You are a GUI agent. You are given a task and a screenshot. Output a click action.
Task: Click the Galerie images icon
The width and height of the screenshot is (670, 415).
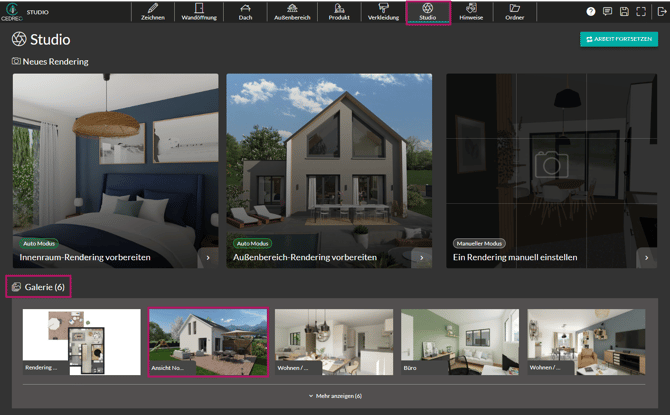point(16,287)
